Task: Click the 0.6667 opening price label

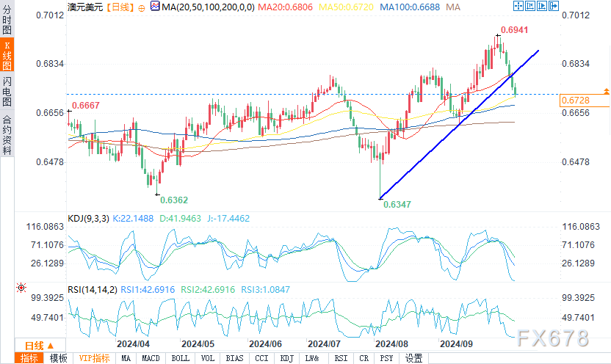Action: point(86,106)
